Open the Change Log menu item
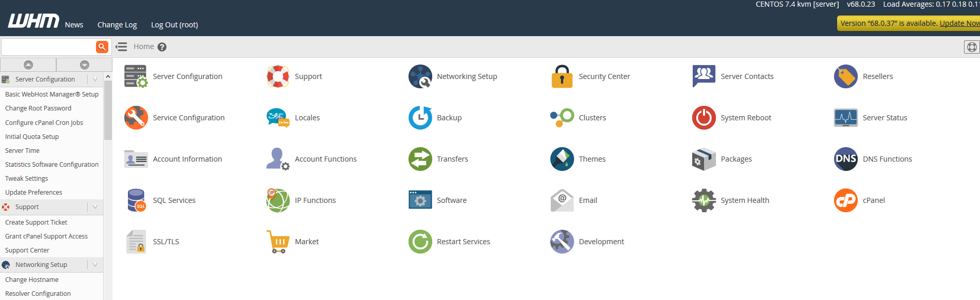This screenshot has height=300, width=980. tap(117, 25)
